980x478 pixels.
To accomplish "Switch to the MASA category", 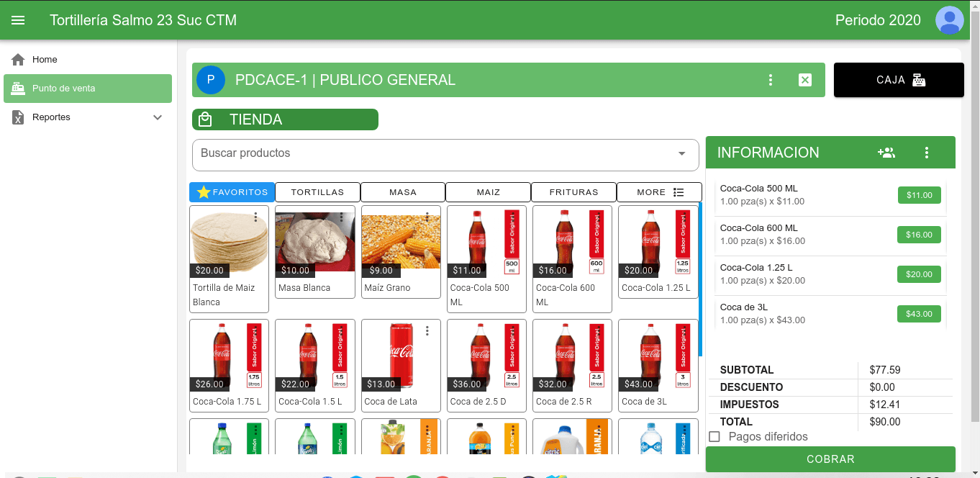I will [x=403, y=192].
